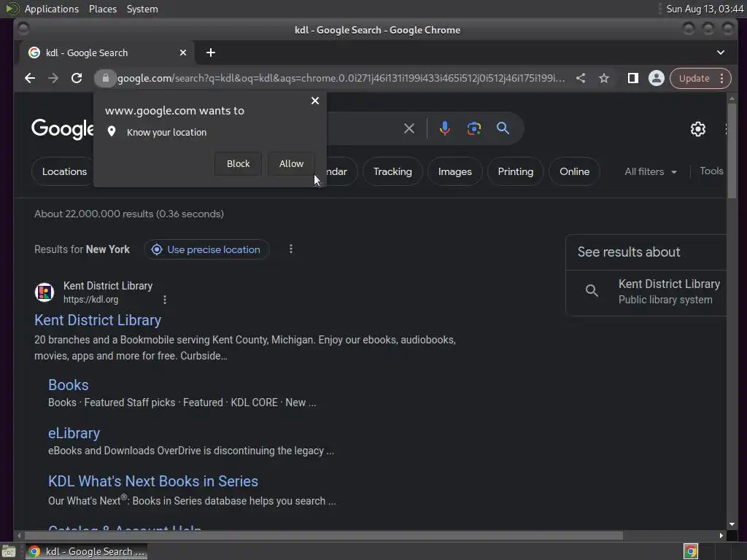747x560 pixels.
Task: Open the Books sitelink
Action: [x=68, y=385]
